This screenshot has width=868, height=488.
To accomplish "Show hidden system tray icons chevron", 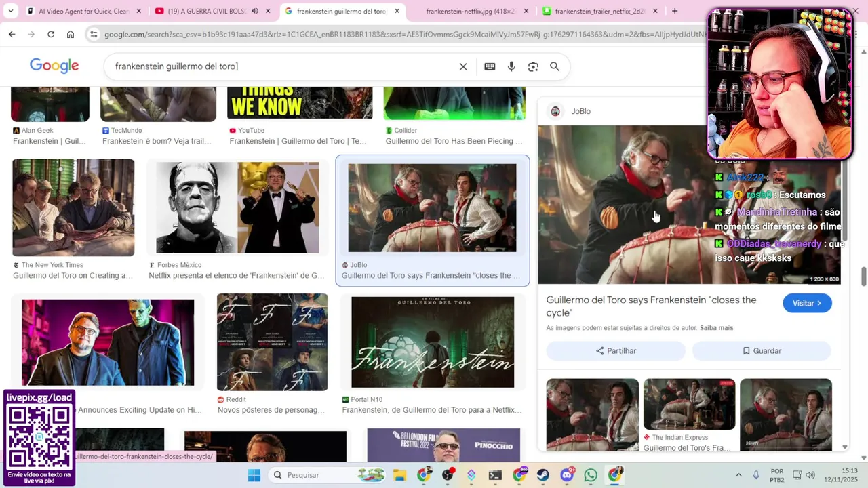I will pos(738,475).
